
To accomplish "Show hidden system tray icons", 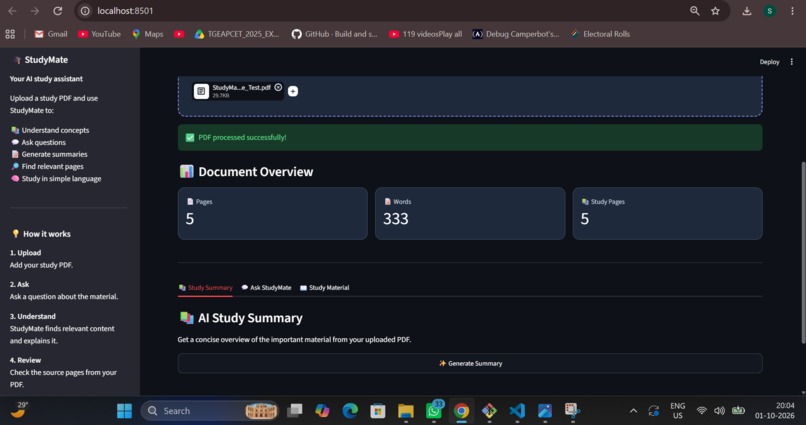I will [633, 411].
